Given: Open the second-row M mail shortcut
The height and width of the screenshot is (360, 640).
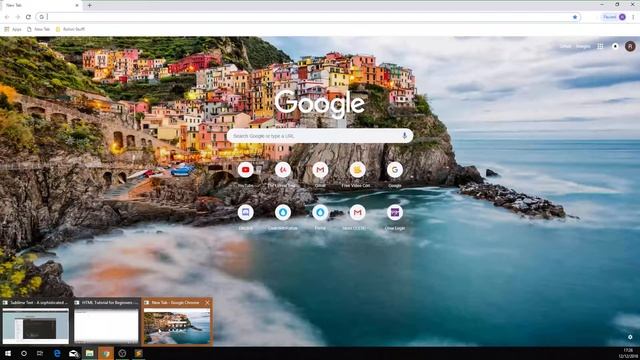Looking at the screenshot, I should 358,212.
